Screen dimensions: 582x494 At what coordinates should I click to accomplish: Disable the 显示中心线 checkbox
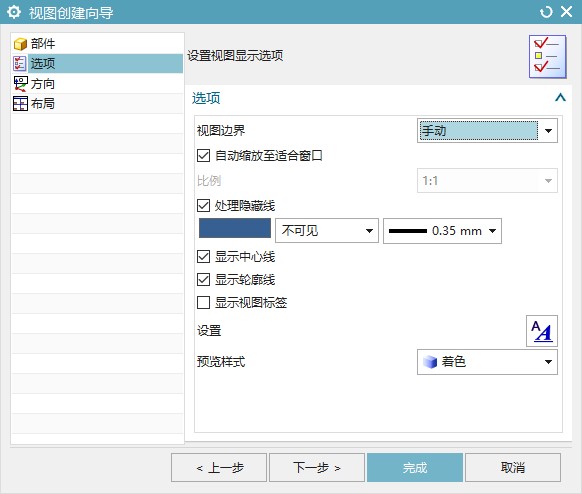point(203,256)
